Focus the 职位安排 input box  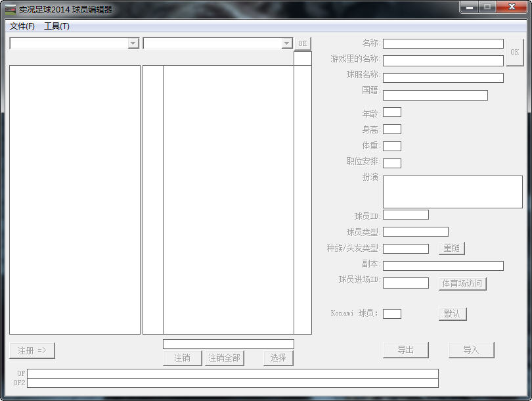392,163
